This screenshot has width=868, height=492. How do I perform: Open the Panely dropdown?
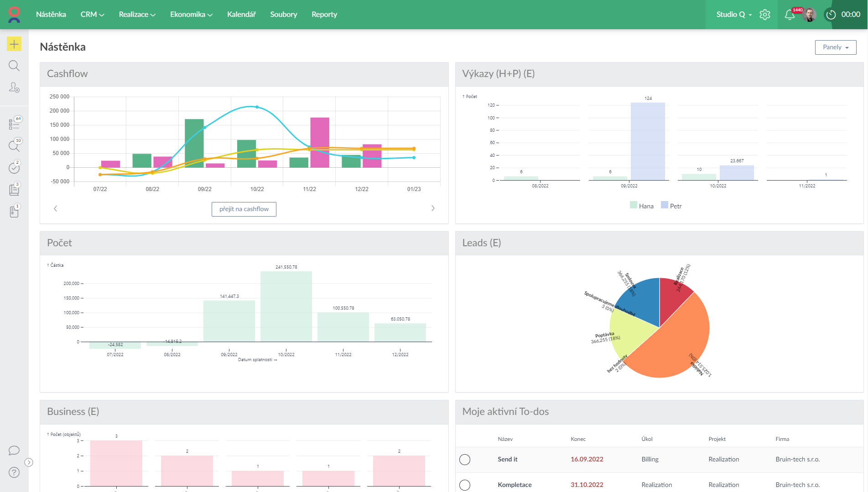tap(836, 47)
